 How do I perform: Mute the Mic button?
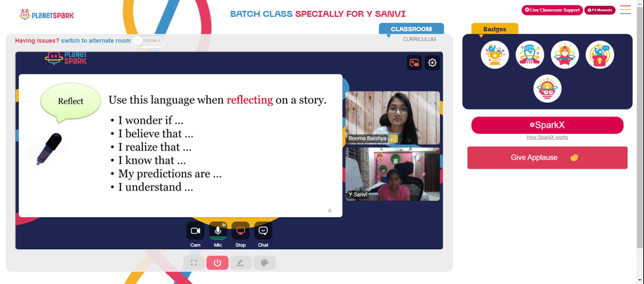(x=218, y=231)
